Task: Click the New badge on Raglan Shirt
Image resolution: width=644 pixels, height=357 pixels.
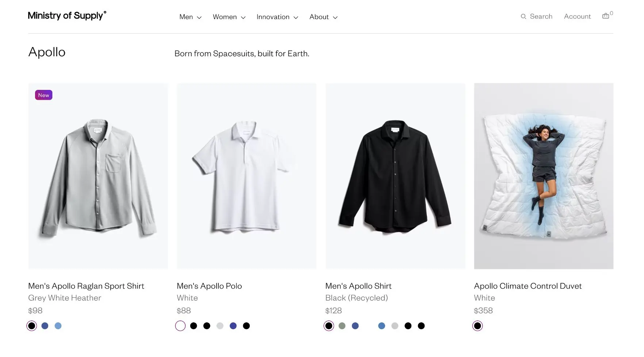Action: click(x=44, y=95)
